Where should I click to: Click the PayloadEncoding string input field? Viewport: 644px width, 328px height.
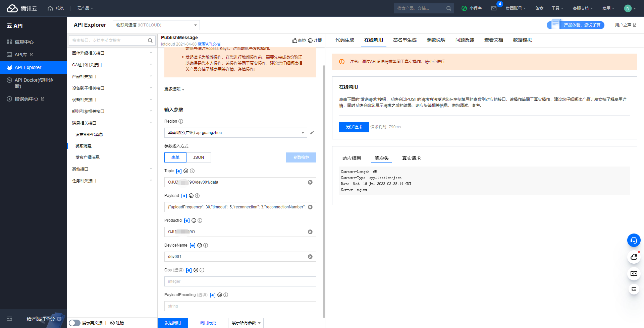coord(240,306)
